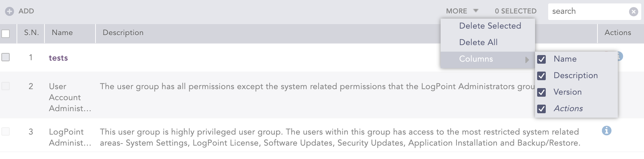The image size is (644, 159).
Task: Click the arrow next to Columns submenu
Action: pos(527,60)
